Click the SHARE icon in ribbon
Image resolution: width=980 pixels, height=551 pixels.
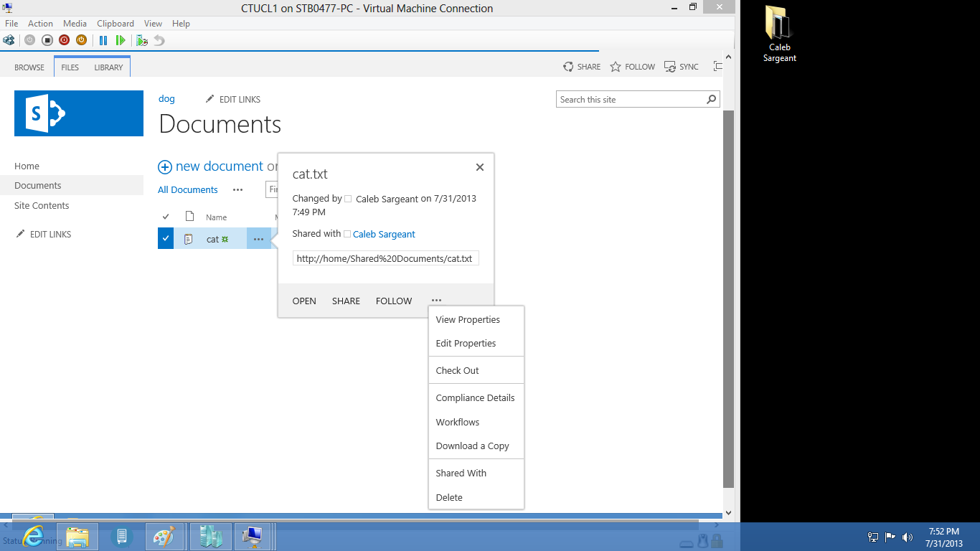pyautogui.click(x=568, y=67)
